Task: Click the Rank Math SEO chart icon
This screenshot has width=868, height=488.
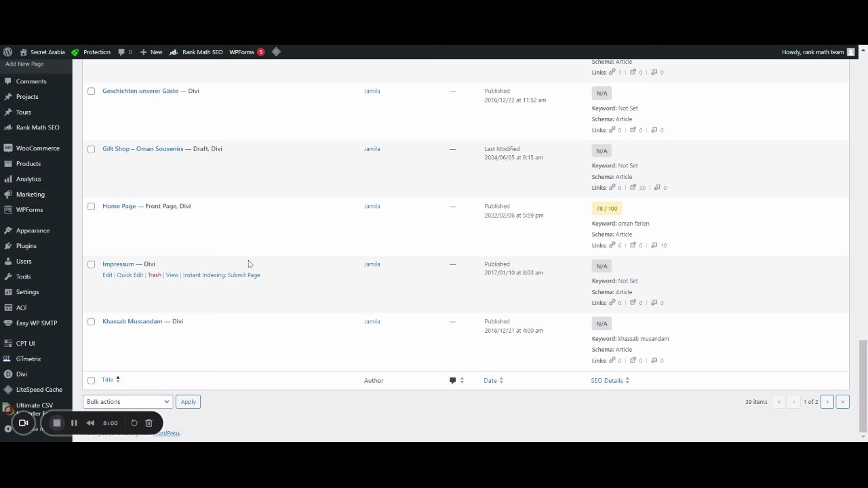Action: (x=174, y=52)
